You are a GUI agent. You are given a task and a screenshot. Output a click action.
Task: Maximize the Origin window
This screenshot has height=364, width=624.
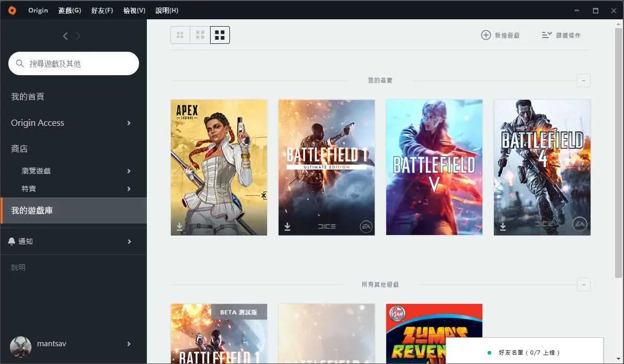(595, 11)
